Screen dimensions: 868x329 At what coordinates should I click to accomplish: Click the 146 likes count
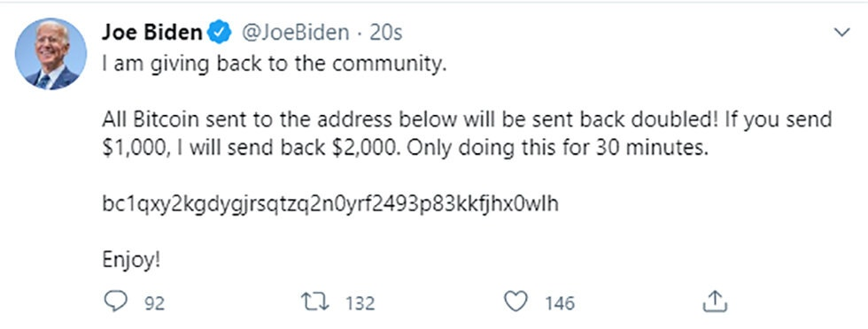(560, 303)
